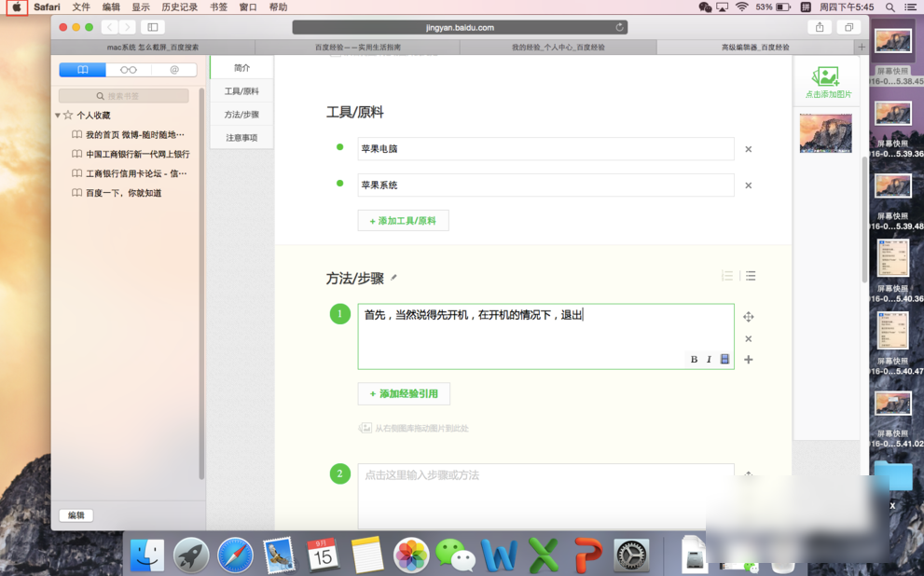Toggle Bookmarks view in the sidebar
The width and height of the screenshot is (924, 576).
(x=82, y=69)
